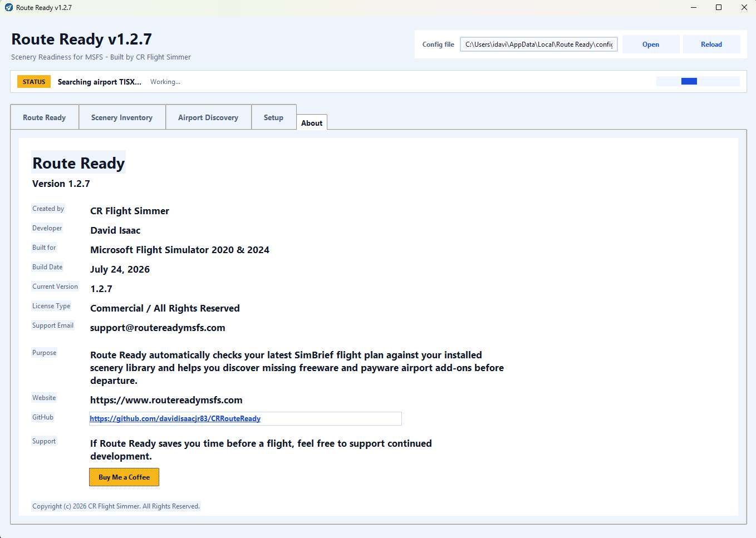Select the Setup tab
This screenshot has height=538, width=756.
[273, 117]
